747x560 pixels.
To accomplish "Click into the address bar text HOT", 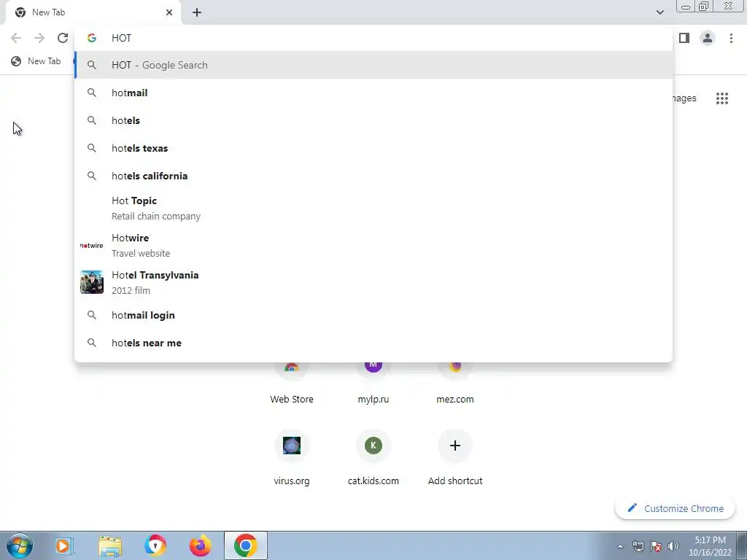I will (x=121, y=38).
